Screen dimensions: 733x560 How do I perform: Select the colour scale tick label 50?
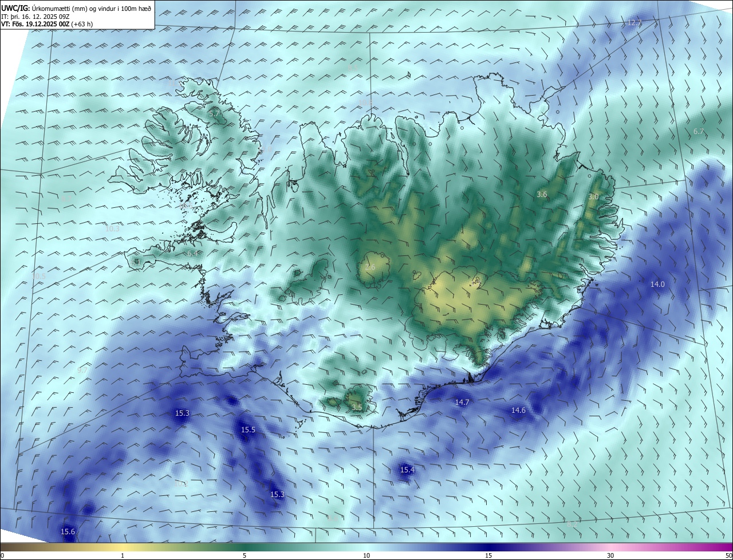coord(728,556)
